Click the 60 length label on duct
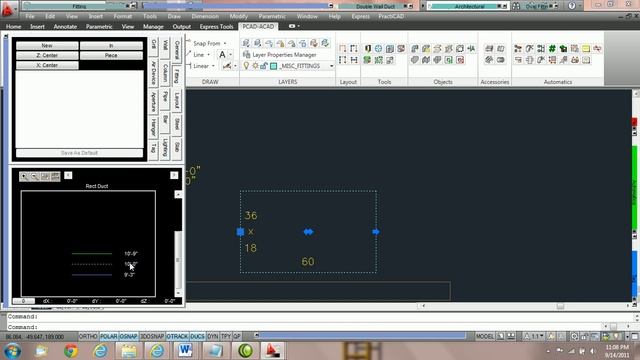The image size is (640, 360). pyautogui.click(x=308, y=262)
